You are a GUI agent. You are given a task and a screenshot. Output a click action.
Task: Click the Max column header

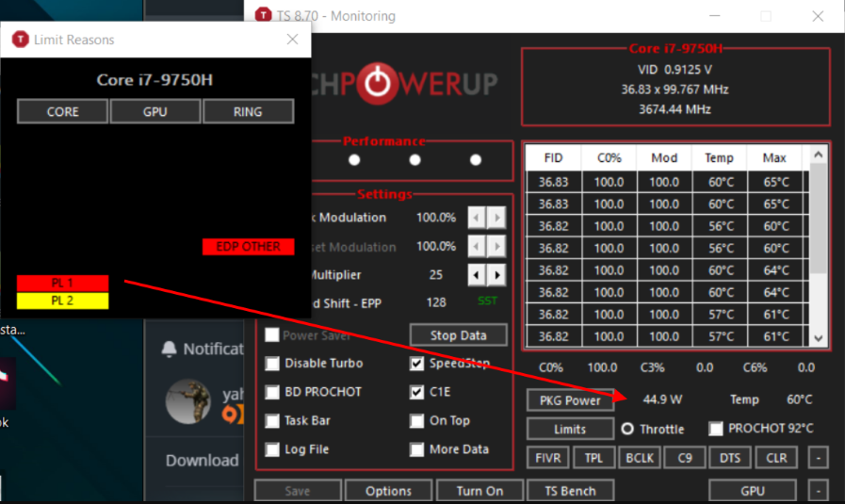pos(774,158)
